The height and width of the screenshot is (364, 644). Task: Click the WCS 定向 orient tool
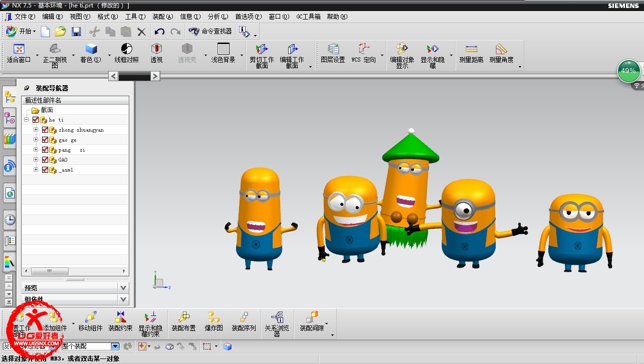[x=363, y=54]
